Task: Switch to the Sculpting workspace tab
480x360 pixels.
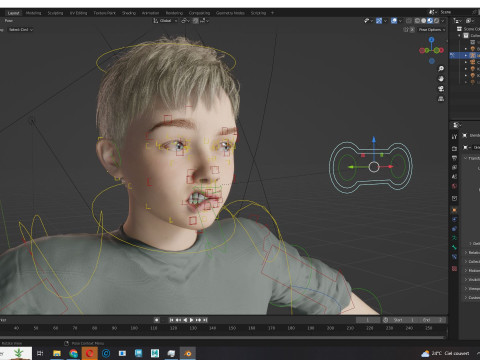Action: pyautogui.click(x=55, y=13)
